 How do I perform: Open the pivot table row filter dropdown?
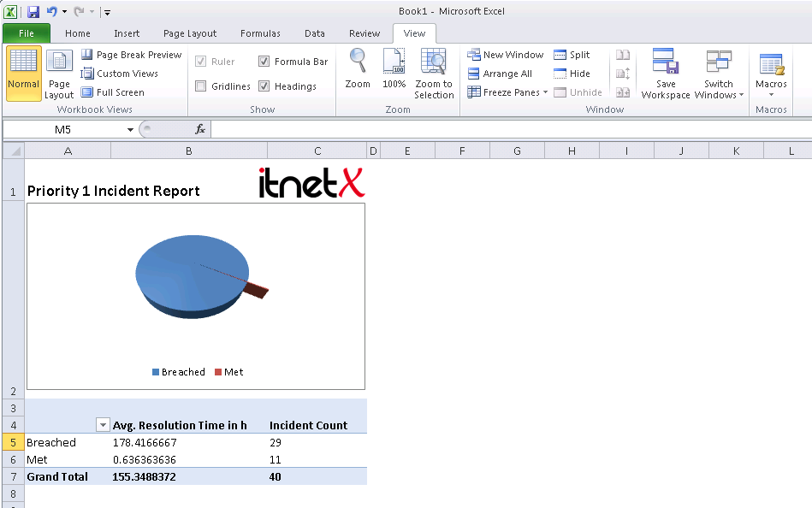tap(103, 425)
